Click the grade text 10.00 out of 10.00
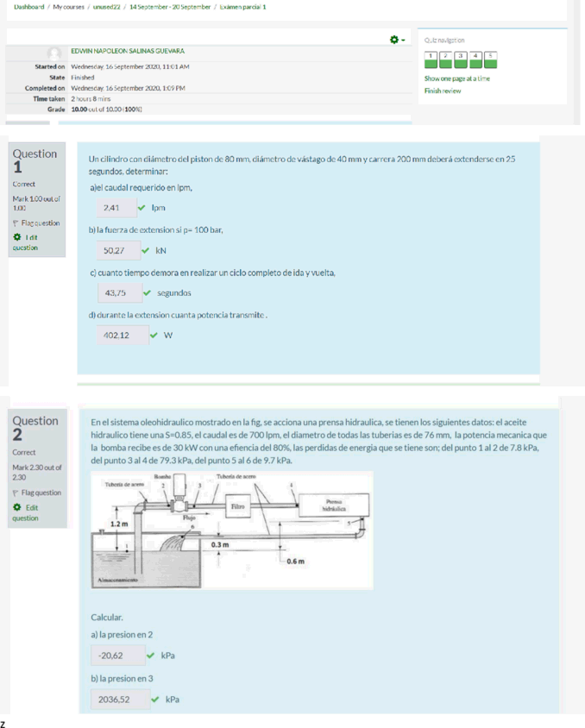This screenshot has width=585, height=728. [x=106, y=110]
